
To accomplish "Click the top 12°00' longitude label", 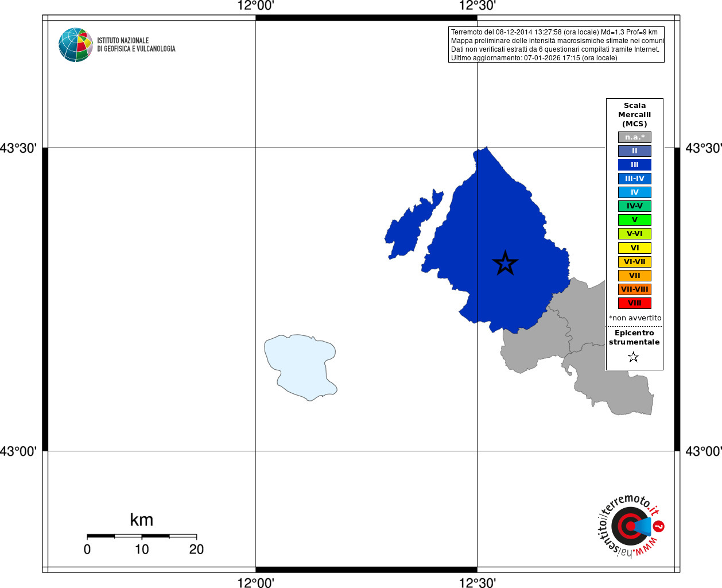I will 255,6.
